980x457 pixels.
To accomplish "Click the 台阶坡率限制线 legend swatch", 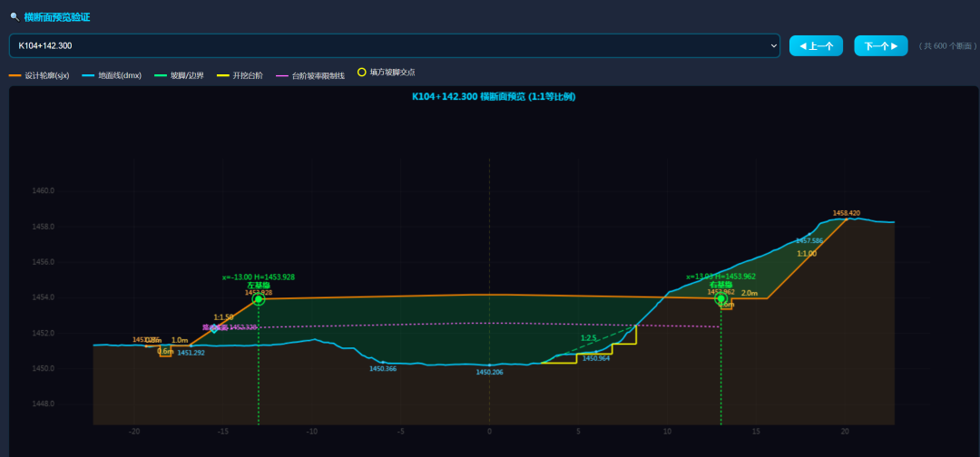I will point(282,75).
